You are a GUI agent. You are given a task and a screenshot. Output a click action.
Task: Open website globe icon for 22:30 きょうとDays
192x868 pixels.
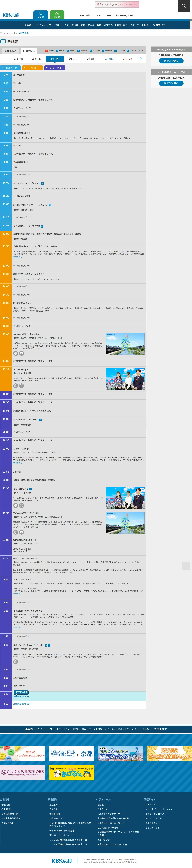point(16,505)
